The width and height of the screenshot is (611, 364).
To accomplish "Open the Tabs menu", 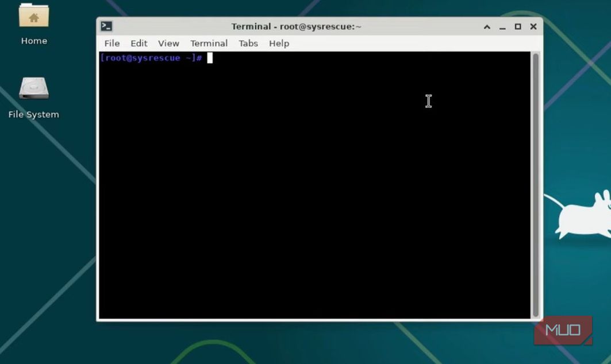I will pos(248,43).
